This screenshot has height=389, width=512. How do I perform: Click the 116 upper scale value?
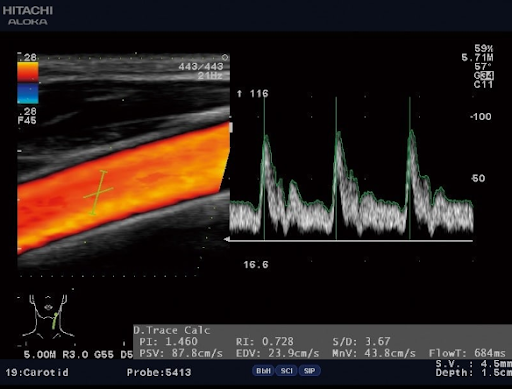(259, 94)
